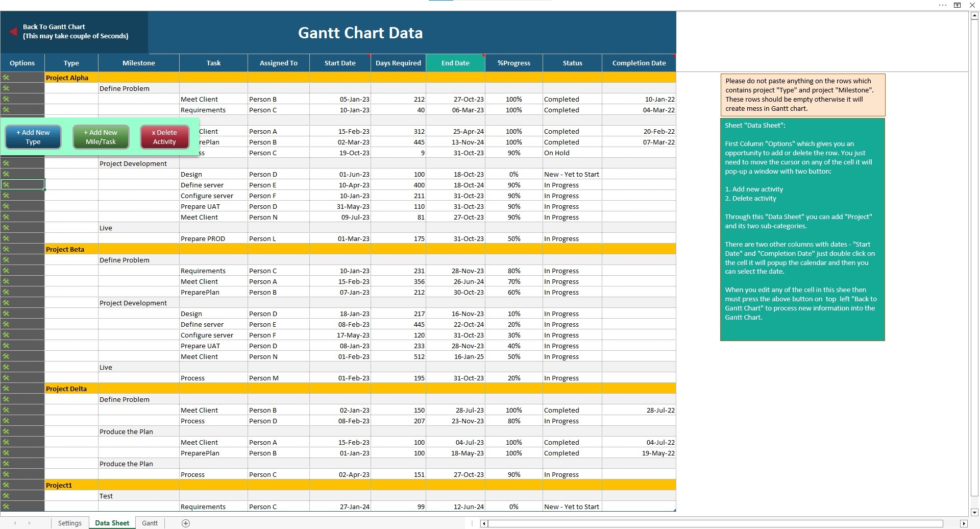This screenshot has width=980, height=529.
Task: Click options icon in Project Development Alpha row
Action: pos(6,163)
